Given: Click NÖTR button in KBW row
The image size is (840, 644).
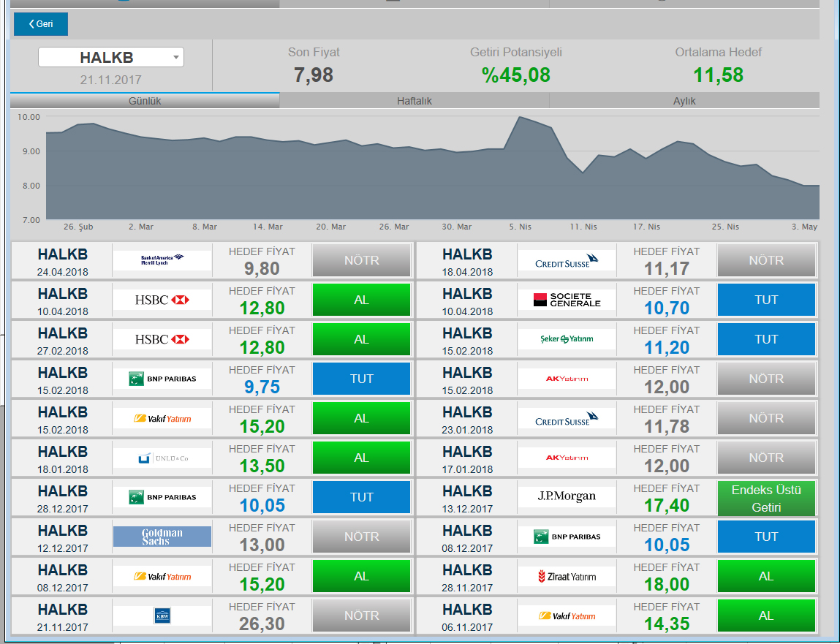Looking at the screenshot, I should point(362,615).
